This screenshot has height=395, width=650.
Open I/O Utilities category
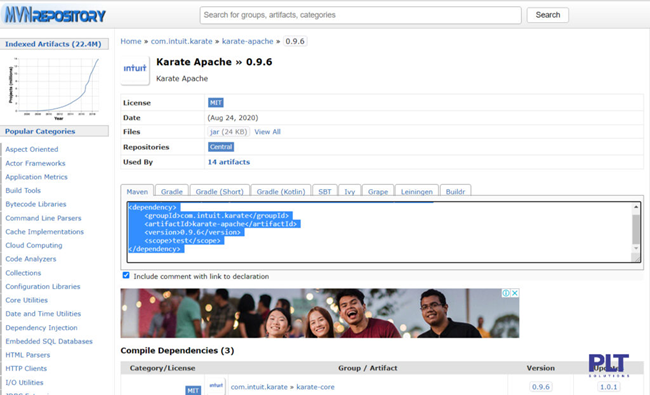tap(24, 383)
